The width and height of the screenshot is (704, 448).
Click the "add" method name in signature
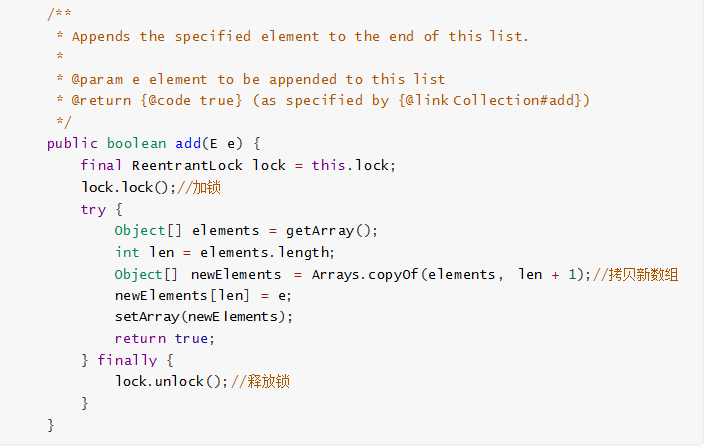click(x=189, y=143)
